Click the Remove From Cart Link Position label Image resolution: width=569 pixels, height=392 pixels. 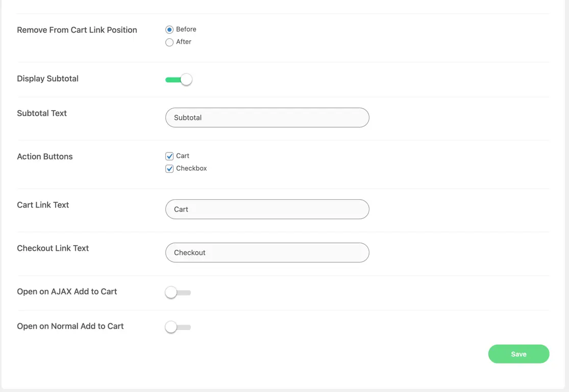coord(77,30)
